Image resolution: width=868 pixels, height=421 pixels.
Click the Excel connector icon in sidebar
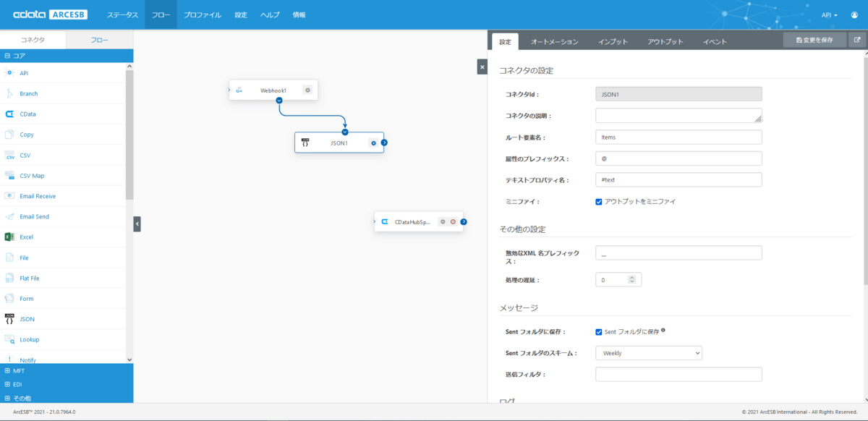click(x=9, y=237)
